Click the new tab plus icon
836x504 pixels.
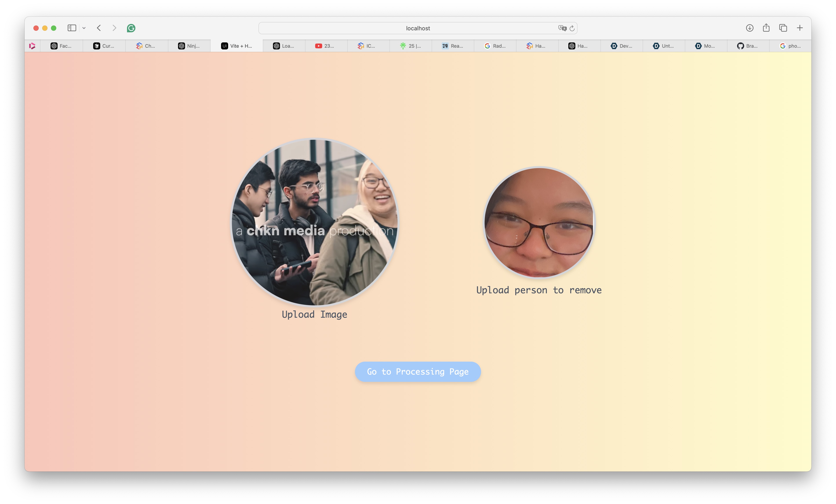tap(800, 28)
